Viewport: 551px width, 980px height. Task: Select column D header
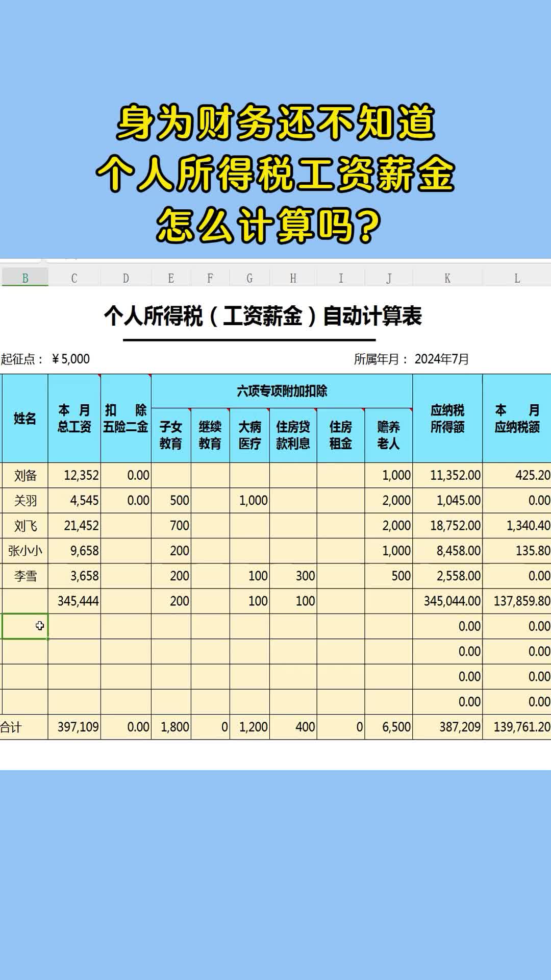coord(126,278)
